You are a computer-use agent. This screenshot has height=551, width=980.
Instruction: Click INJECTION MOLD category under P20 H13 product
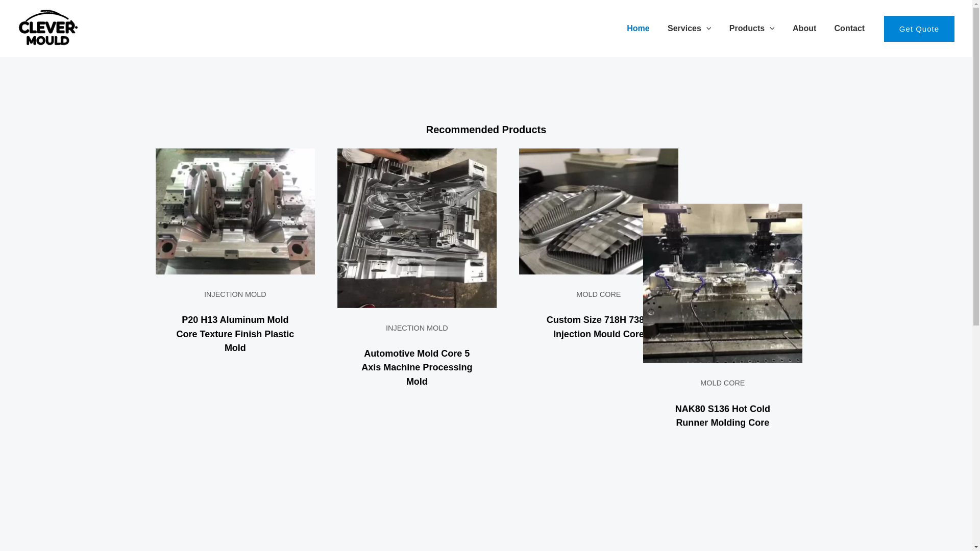(x=235, y=294)
